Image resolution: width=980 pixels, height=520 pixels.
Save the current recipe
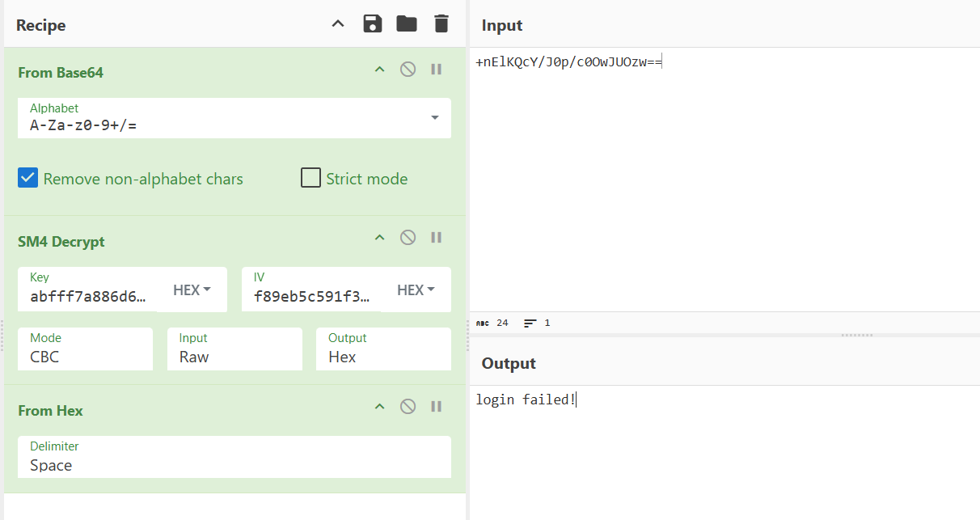tap(372, 24)
